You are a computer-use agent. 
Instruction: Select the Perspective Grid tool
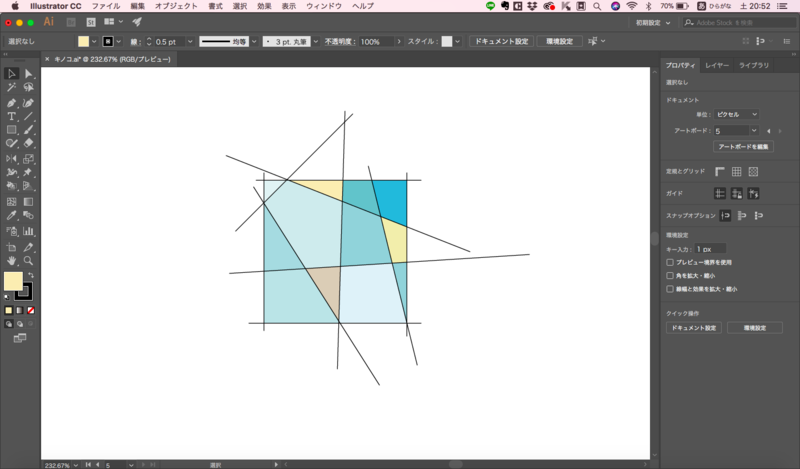coord(28,186)
